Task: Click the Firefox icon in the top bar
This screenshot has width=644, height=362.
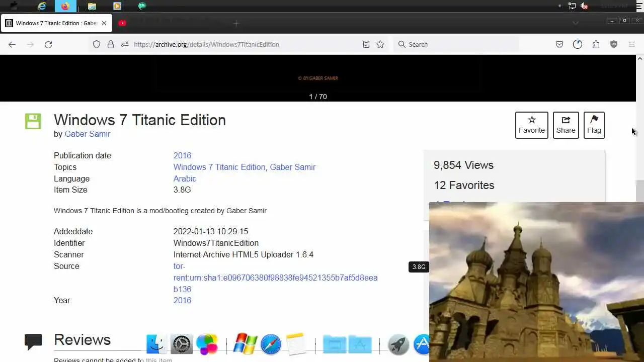Action: point(65,6)
